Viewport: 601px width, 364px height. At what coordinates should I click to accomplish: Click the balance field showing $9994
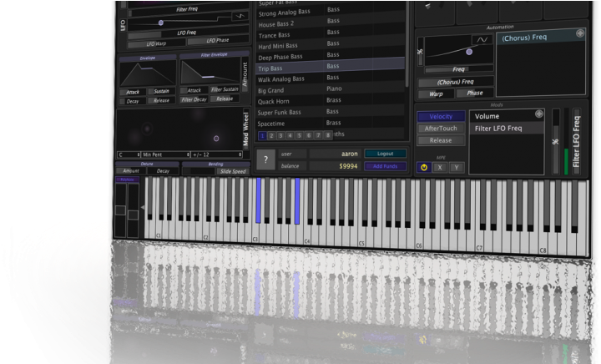pyautogui.click(x=334, y=166)
